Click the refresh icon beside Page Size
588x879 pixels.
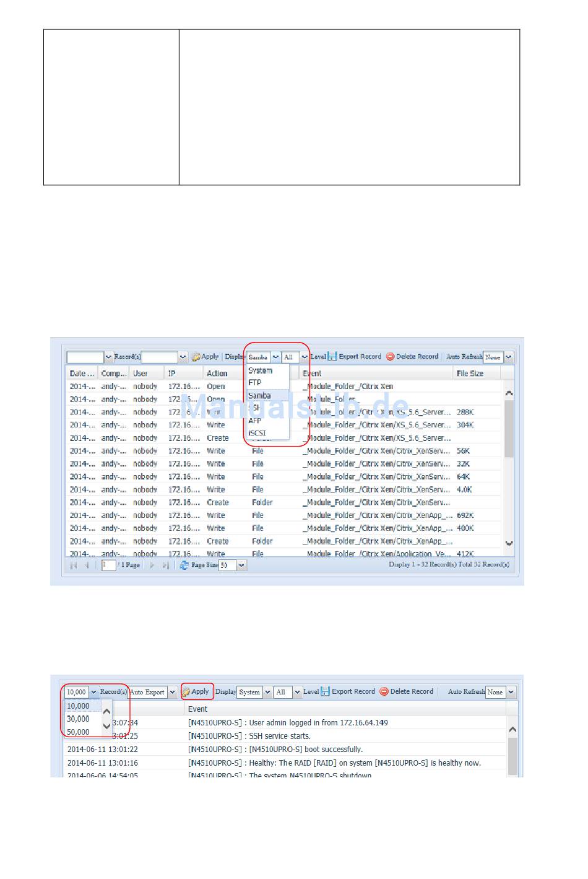tap(184, 565)
